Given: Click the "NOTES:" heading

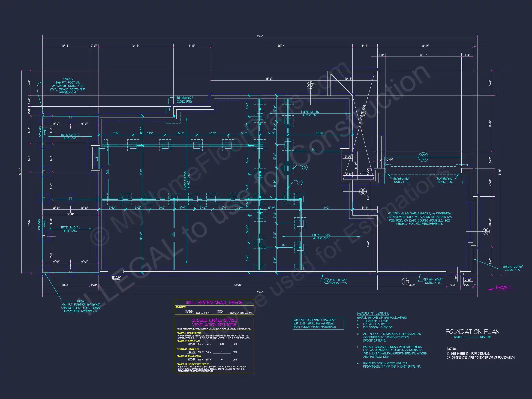Looking at the screenshot, I should [452, 349].
